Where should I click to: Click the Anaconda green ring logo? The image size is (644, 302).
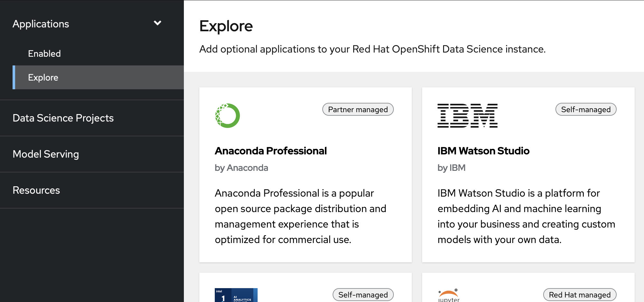pyautogui.click(x=227, y=116)
